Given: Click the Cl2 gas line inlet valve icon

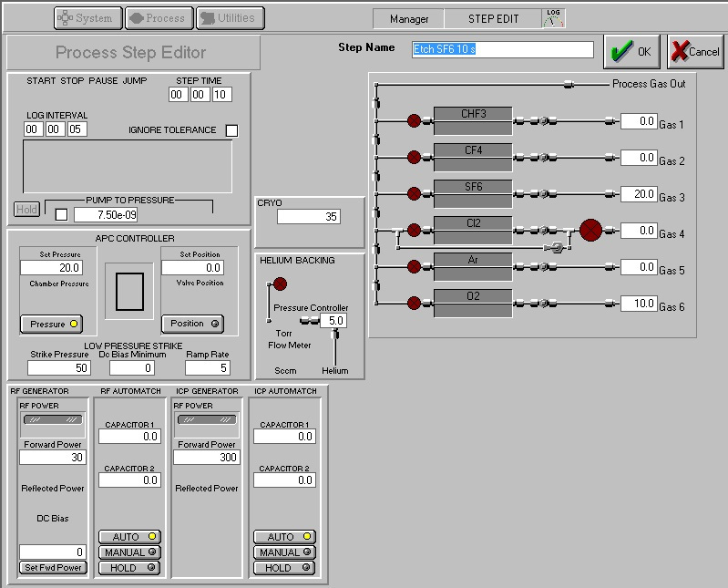Looking at the screenshot, I should coord(414,230).
